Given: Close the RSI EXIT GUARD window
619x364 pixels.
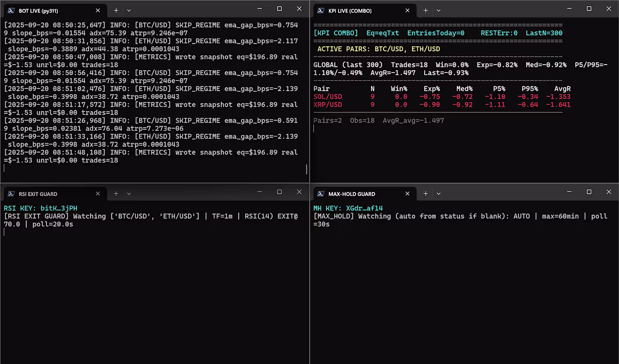Looking at the screenshot, I should (x=299, y=192).
